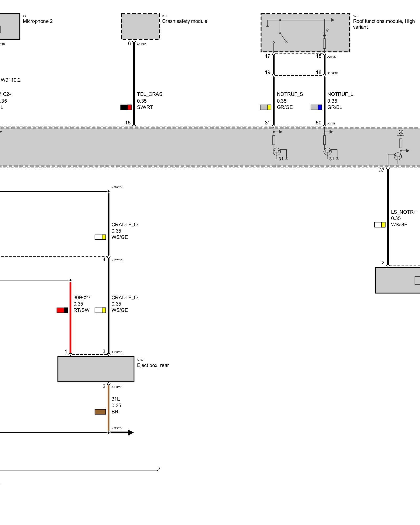420x525 pixels.
Task: Click the black/red SW/RT color swatch
Action: (x=126, y=107)
